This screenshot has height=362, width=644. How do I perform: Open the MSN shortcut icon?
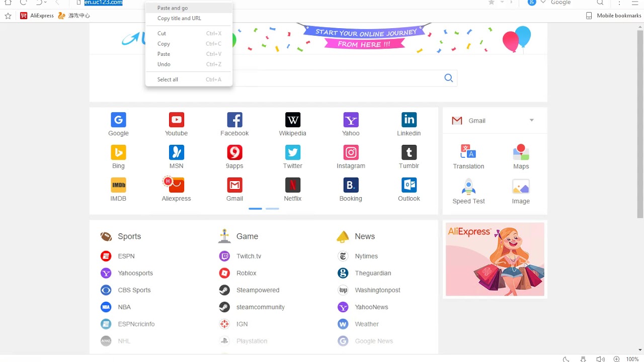(176, 152)
